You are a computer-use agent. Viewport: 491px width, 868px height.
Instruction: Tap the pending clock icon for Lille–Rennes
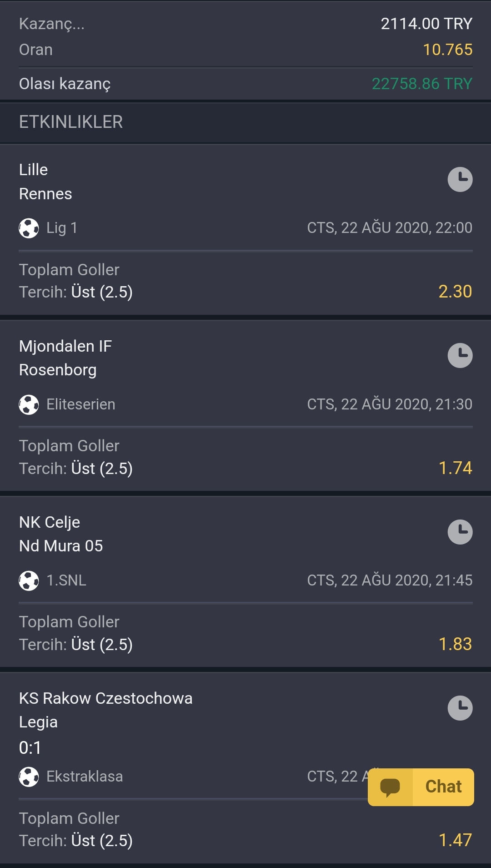460,180
